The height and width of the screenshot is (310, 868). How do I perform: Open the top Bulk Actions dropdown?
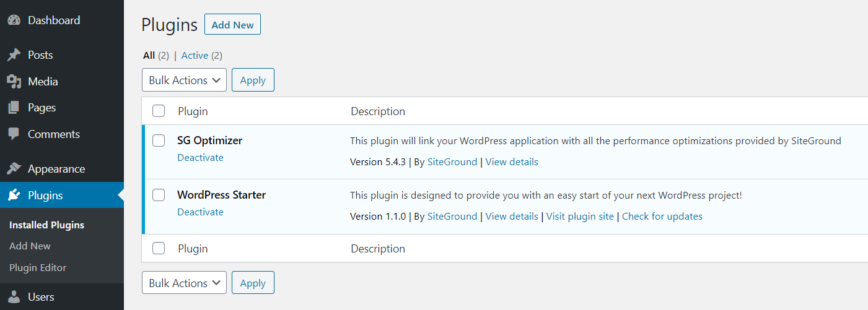coord(184,80)
